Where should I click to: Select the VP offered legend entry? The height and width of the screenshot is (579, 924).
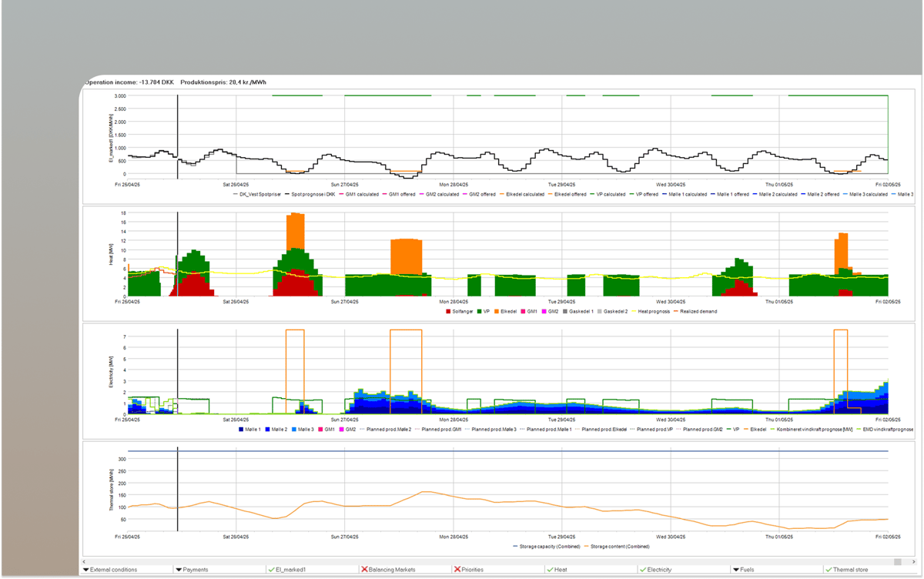643,194
